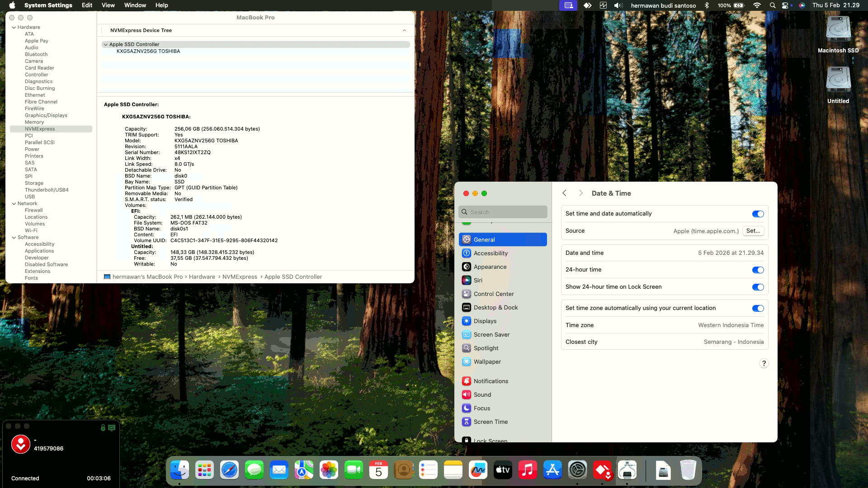Select the Macintosh SSD desktop drive
Image resolution: width=868 pixels, height=488 pixels.
coord(838,34)
